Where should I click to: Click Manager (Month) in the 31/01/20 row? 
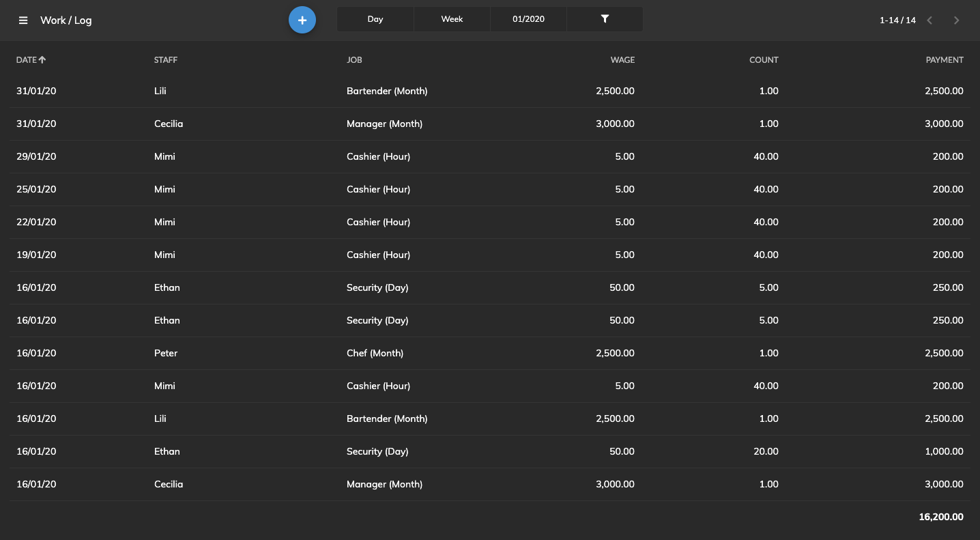[x=384, y=124]
